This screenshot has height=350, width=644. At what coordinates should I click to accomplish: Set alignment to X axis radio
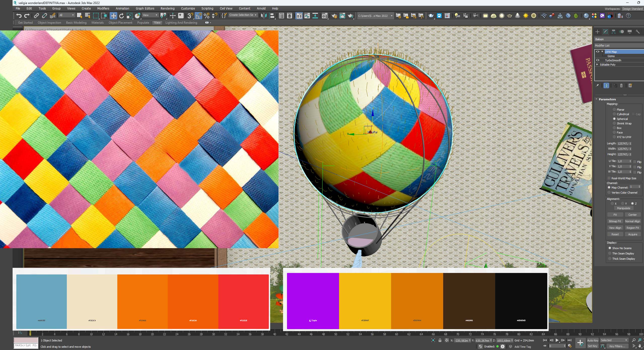(x=612, y=204)
